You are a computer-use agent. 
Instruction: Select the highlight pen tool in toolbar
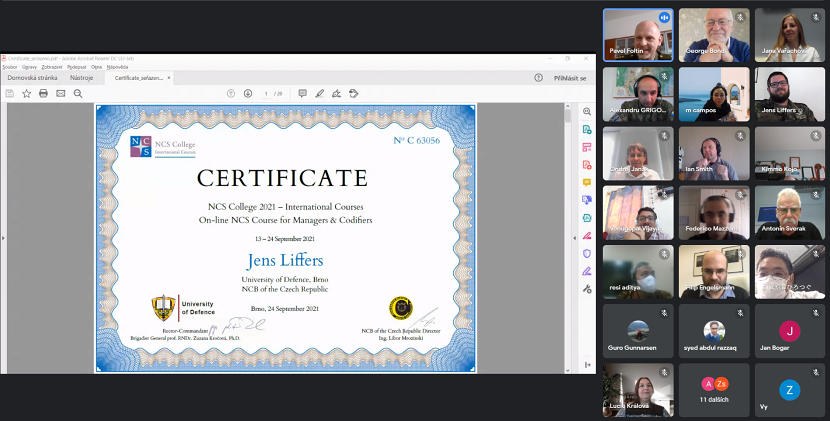320,94
